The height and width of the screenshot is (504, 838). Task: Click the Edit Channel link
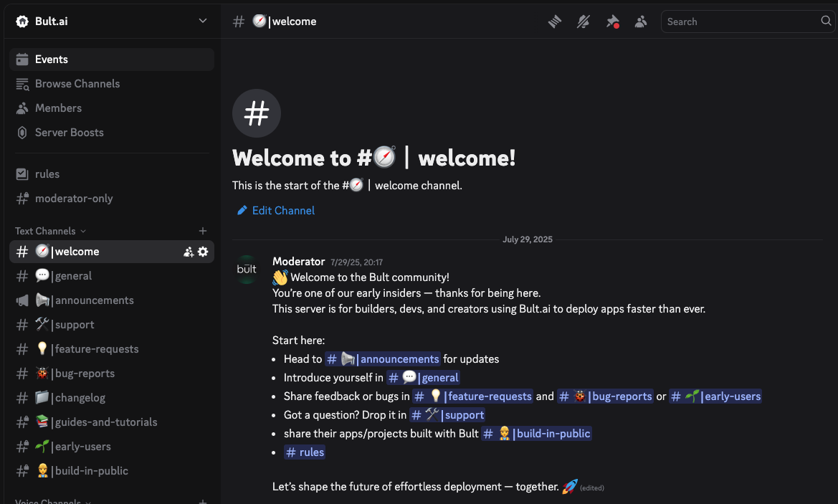[276, 211]
